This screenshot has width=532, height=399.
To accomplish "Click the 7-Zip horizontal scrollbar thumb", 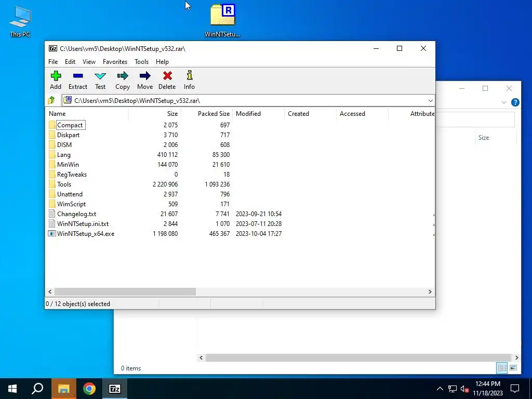I will tap(125, 291).
